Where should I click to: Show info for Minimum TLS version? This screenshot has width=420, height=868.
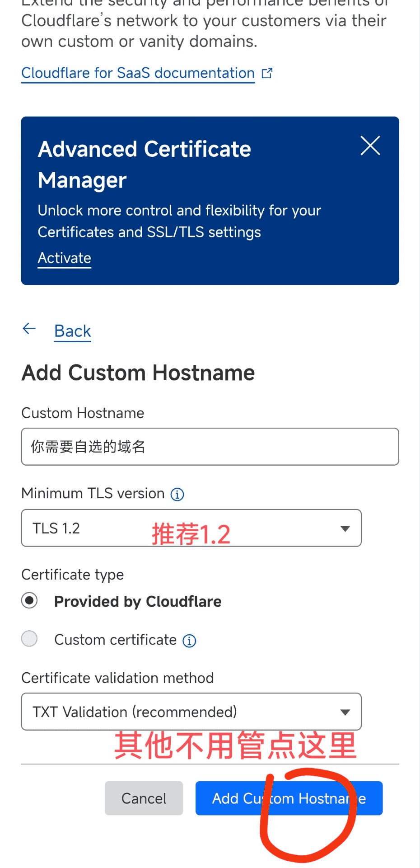click(x=177, y=494)
